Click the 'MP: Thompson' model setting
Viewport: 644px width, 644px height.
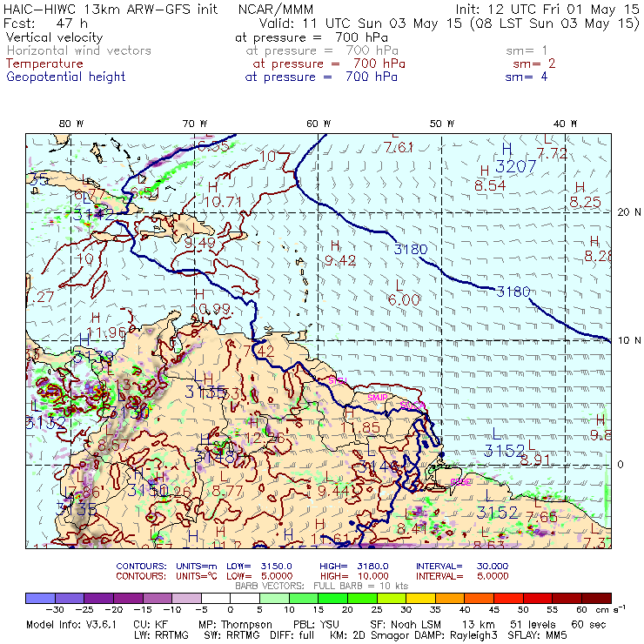pyautogui.click(x=235, y=625)
